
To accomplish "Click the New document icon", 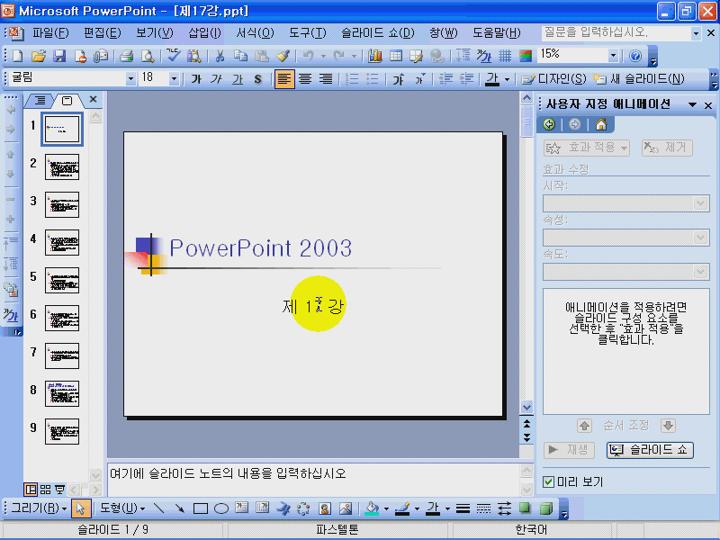I will (x=17, y=56).
